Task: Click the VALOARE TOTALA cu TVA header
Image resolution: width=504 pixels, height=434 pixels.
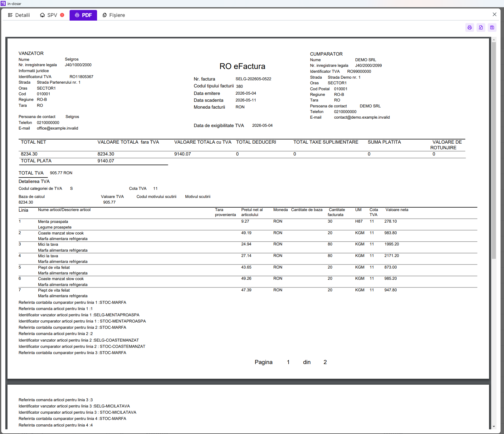Action: (203, 142)
